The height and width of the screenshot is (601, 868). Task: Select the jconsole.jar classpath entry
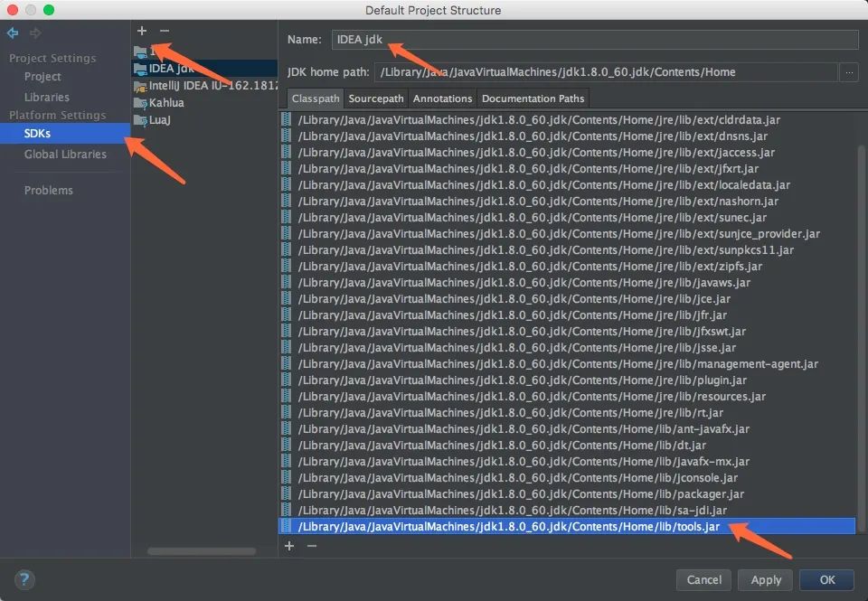567,477
